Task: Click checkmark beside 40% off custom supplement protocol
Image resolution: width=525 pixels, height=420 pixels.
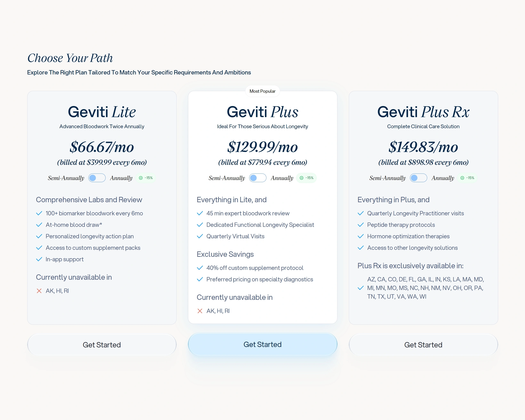Action: [x=200, y=268]
